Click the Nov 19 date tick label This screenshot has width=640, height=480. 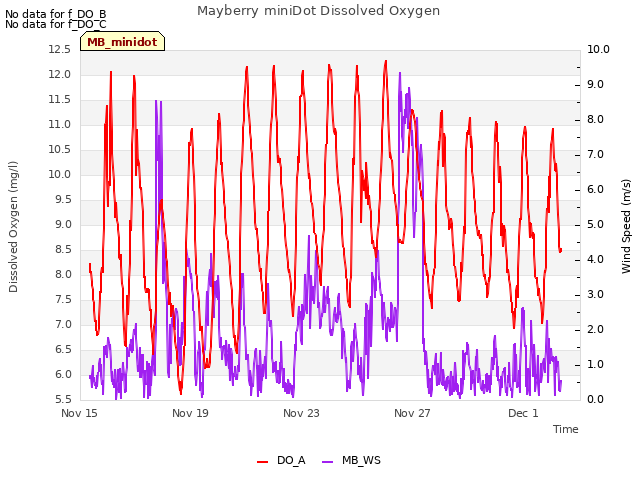[190, 413]
